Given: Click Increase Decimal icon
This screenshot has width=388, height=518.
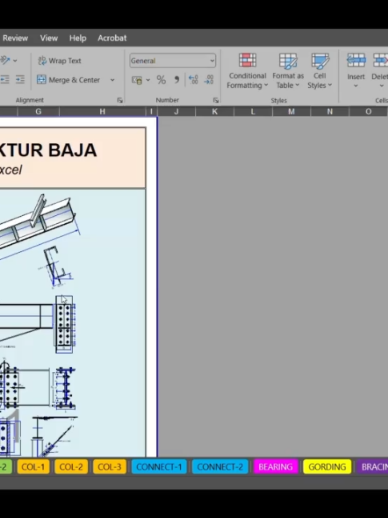Looking at the screenshot, I should pos(193,80).
